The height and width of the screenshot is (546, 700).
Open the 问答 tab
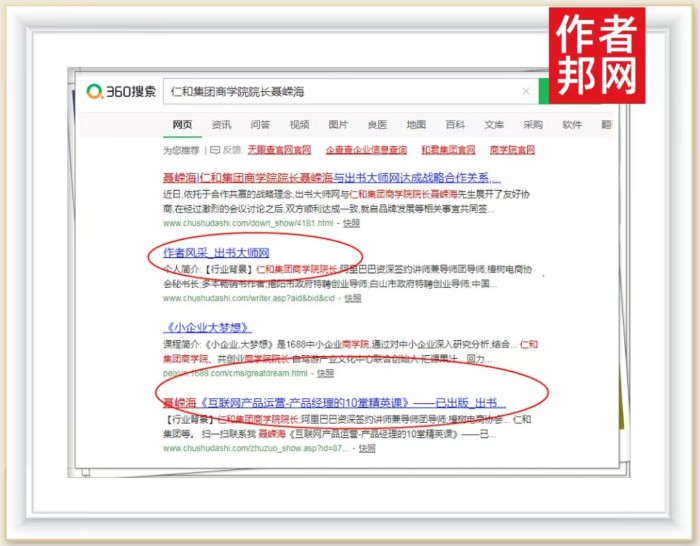260,125
